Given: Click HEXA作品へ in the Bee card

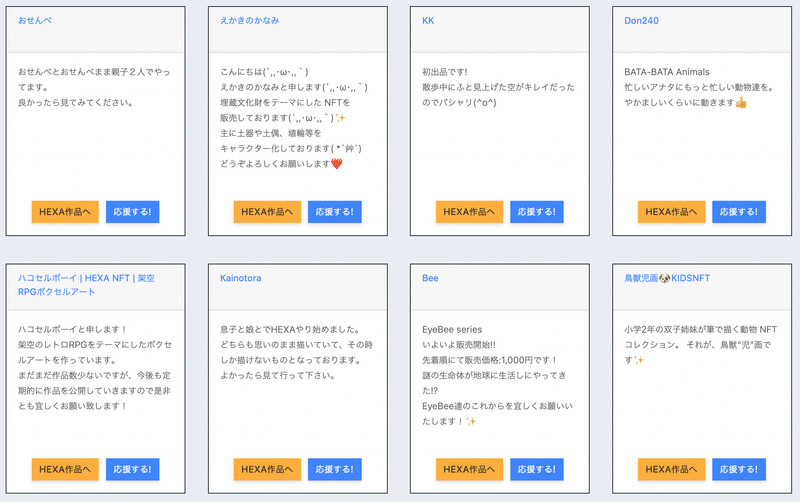Looking at the screenshot, I should pyautogui.click(x=469, y=469).
